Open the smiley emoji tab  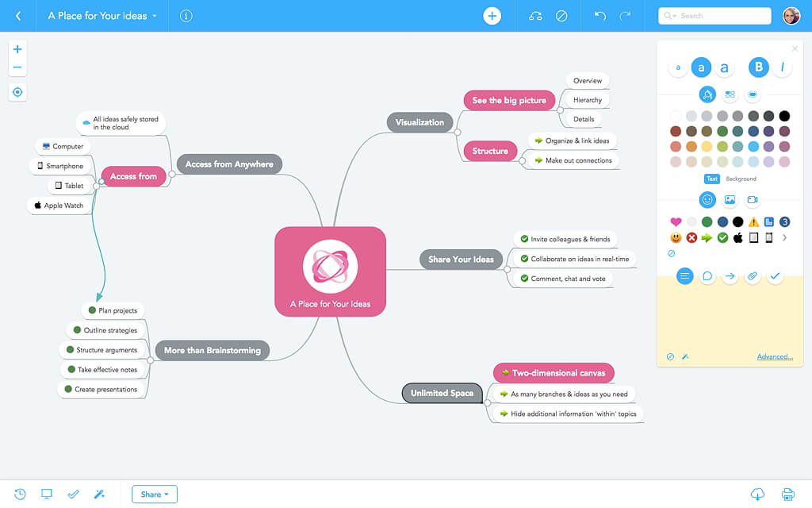pos(707,199)
